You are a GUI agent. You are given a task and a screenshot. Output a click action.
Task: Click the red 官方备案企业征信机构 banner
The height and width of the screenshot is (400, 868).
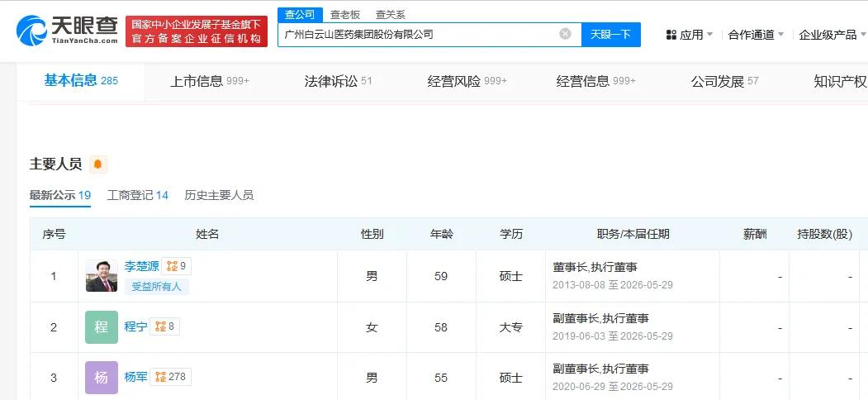[197, 31]
